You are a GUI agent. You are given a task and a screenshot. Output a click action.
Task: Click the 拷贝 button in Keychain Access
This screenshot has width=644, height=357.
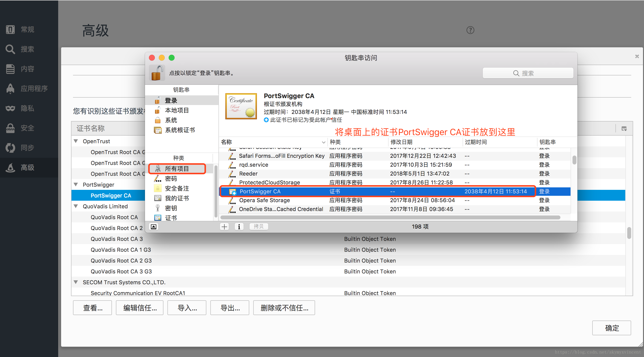tap(258, 226)
